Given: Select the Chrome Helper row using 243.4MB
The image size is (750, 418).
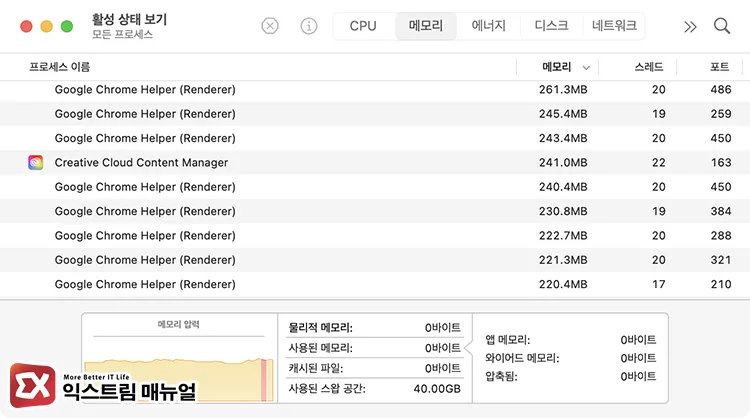Looking at the screenshot, I should pos(375,138).
